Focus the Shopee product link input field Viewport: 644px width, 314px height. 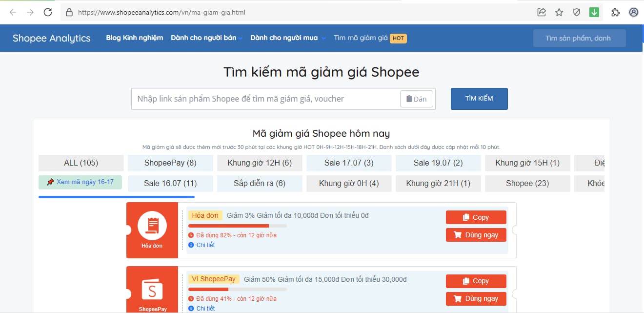265,99
